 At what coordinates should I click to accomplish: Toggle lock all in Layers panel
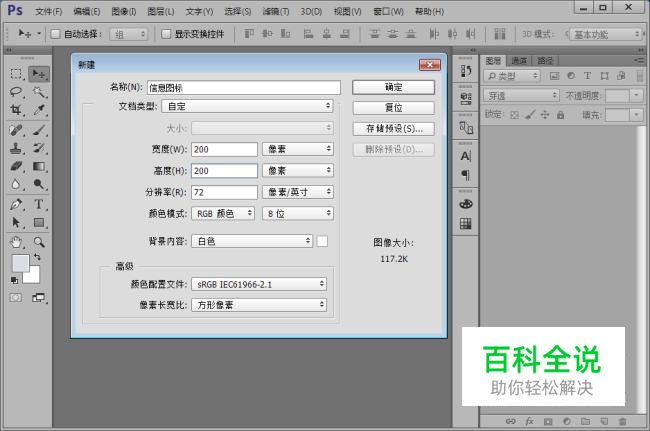tap(560, 115)
